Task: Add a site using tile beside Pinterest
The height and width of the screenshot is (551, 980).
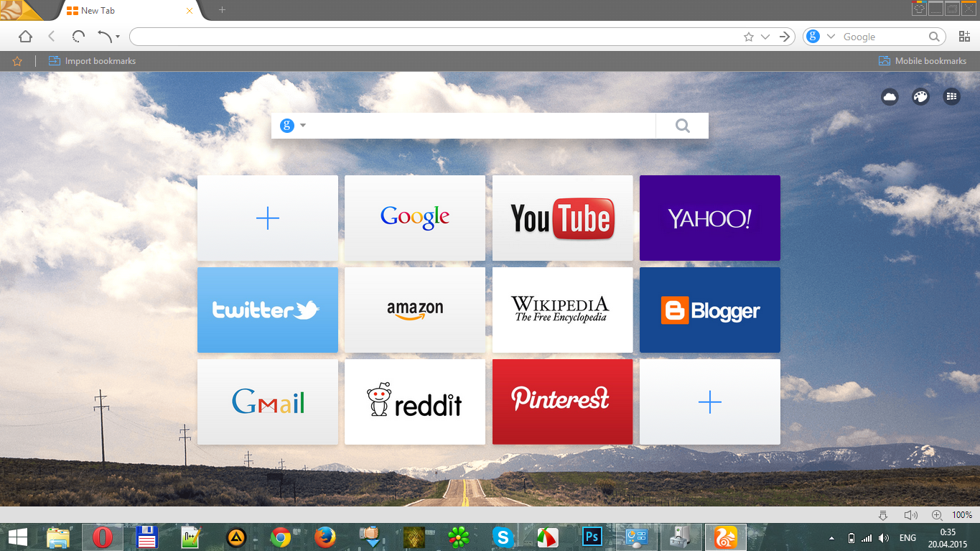Action: click(x=709, y=402)
